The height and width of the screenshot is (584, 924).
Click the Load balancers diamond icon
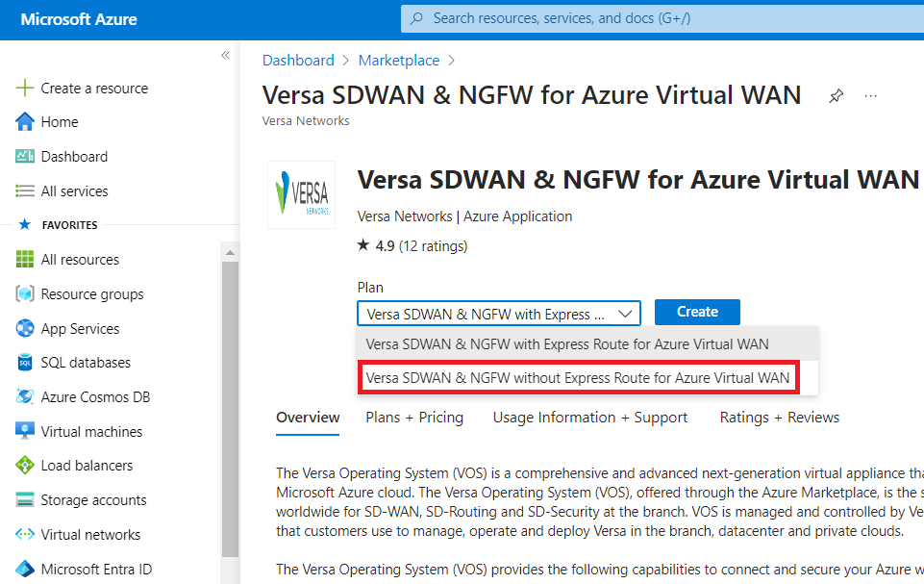click(25, 466)
